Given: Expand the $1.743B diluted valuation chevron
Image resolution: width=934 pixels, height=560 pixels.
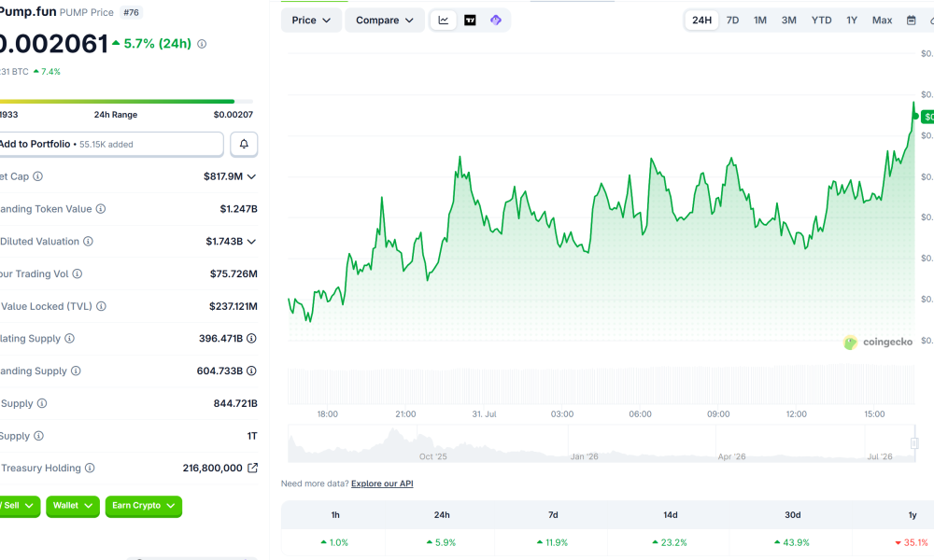Looking at the screenshot, I should coord(251,242).
